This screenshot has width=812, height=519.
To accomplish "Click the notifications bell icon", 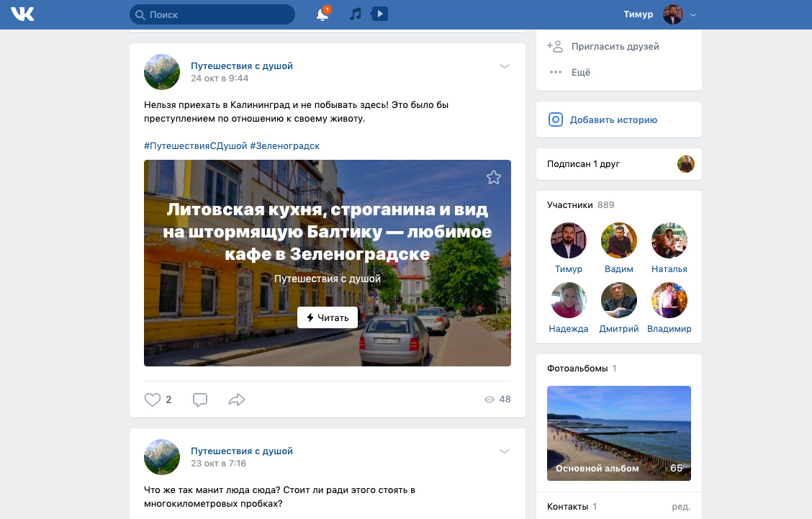I will tap(322, 14).
